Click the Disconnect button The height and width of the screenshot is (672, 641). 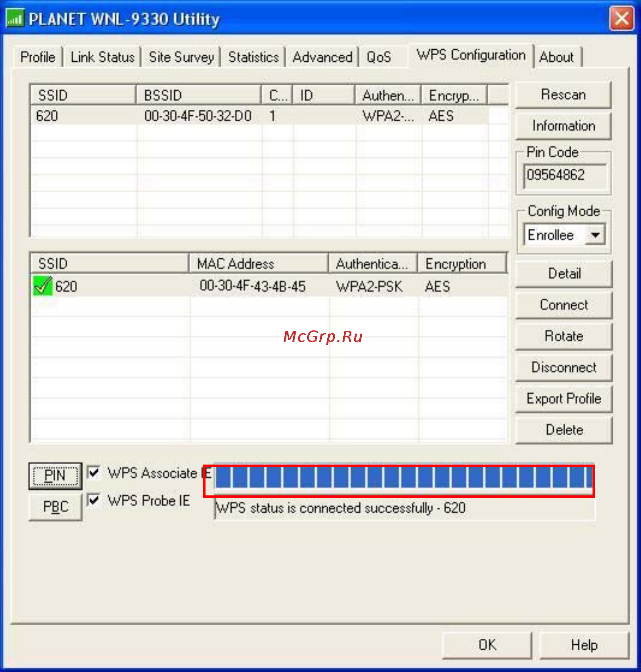[564, 367]
